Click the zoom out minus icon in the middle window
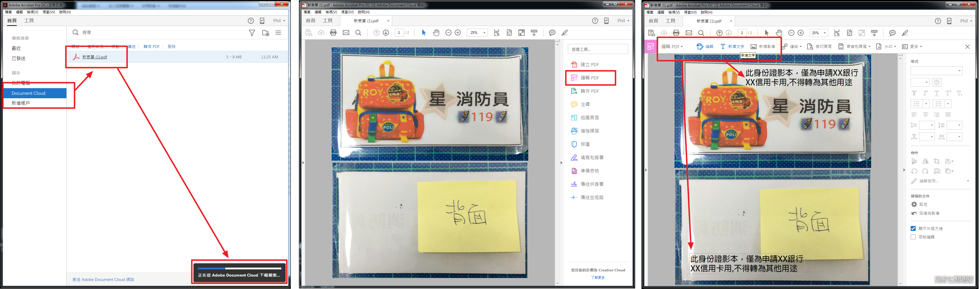Screen dimensions: 980x289 [x=449, y=33]
